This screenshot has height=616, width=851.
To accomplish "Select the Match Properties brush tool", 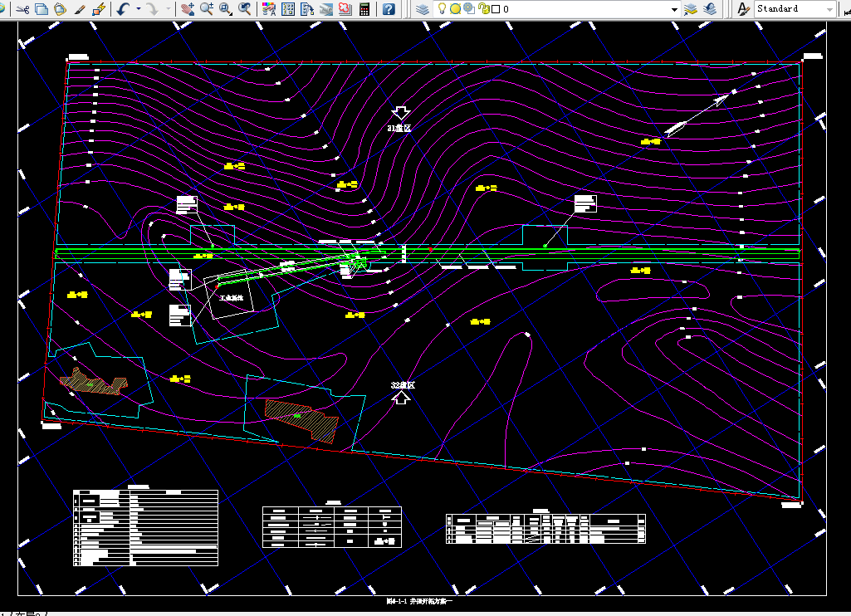I will (x=80, y=9).
